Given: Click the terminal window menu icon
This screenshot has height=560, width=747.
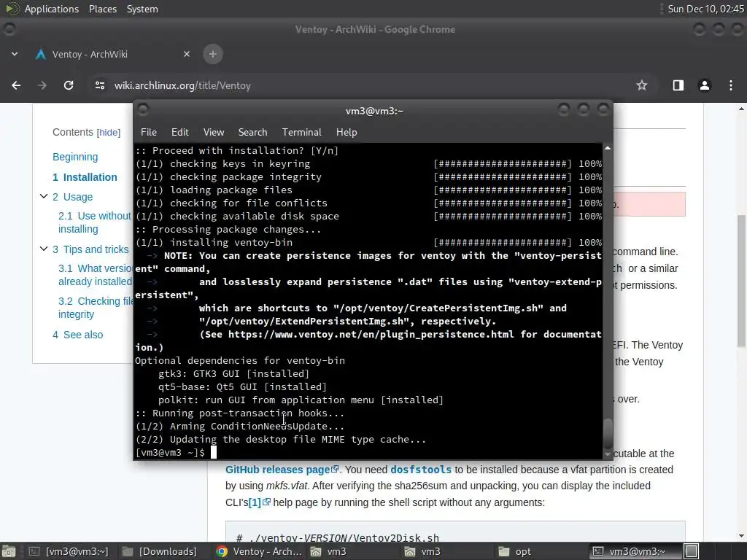Looking at the screenshot, I should 143,110.
